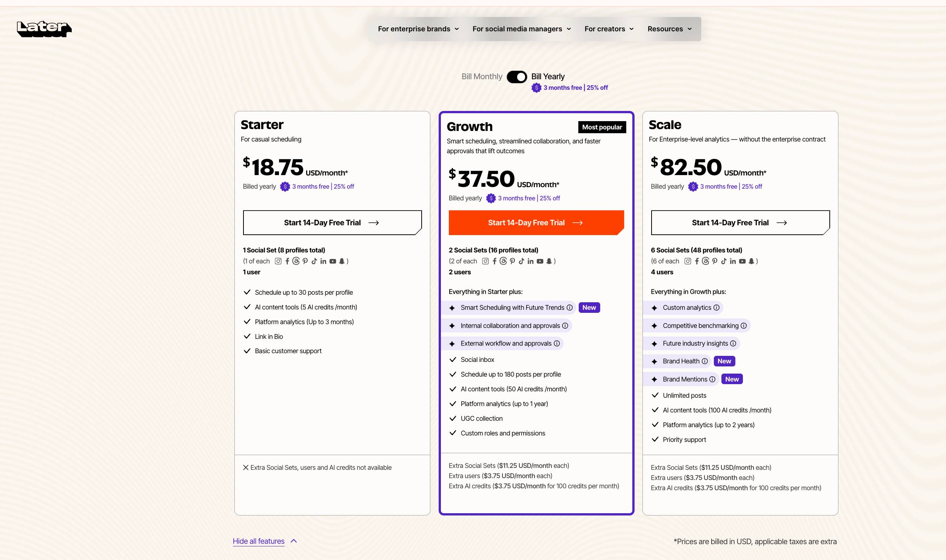The height and width of the screenshot is (560, 946).
Task: Click the X icon by Extra Social Sets not available
Action: click(x=246, y=468)
